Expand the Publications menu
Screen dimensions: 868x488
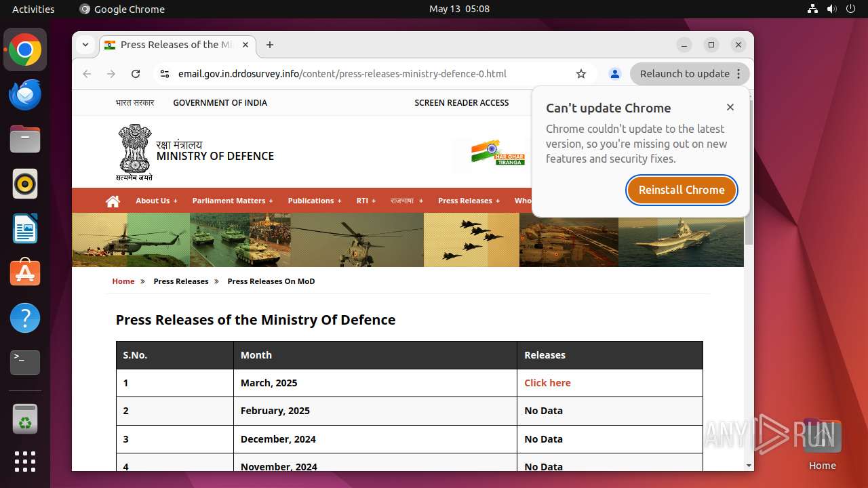click(x=315, y=201)
